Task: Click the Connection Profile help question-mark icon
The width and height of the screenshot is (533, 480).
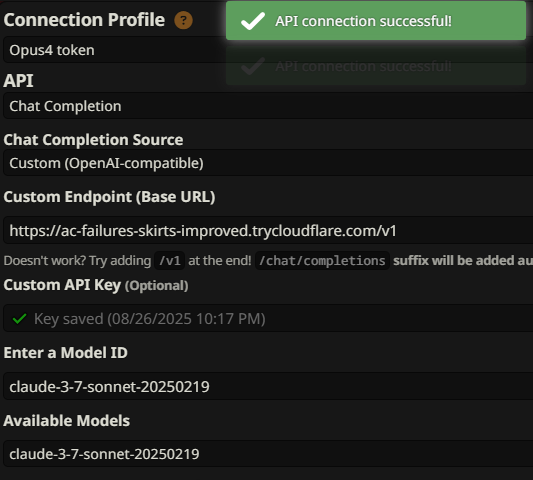Action: (183, 20)
